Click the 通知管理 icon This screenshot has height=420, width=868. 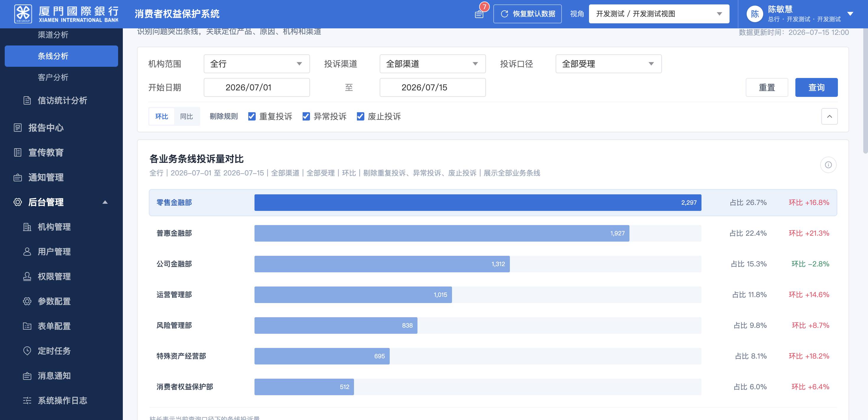(x=17, y=177)
